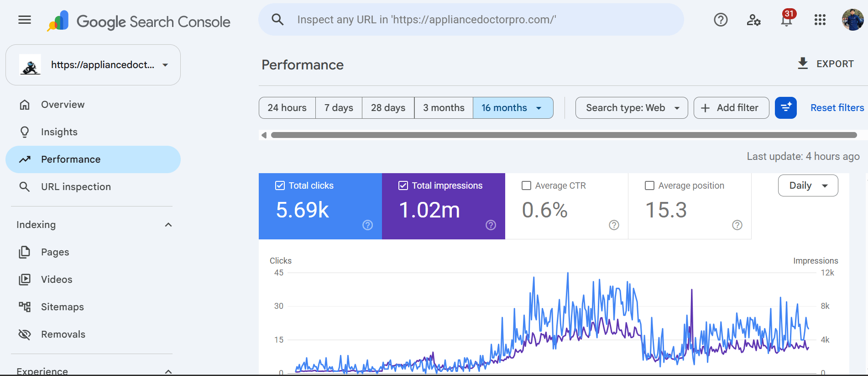Viewport: 868px width, 376px height.
Task: Click help icon in Average CTR card
Action: pos(614,225)
